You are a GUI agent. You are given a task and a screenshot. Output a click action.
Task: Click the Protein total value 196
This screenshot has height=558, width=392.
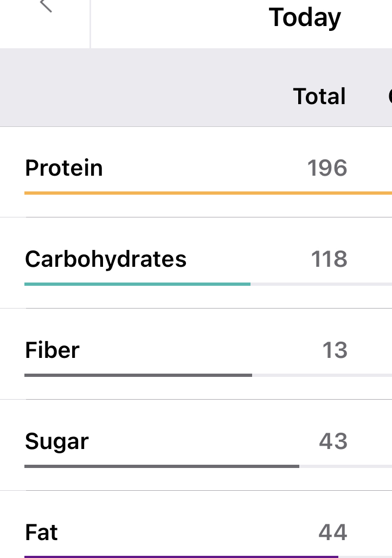click(327, 168)
